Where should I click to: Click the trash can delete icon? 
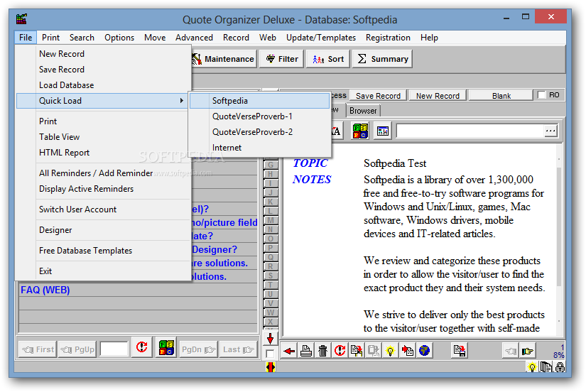[x=322, y=351]
